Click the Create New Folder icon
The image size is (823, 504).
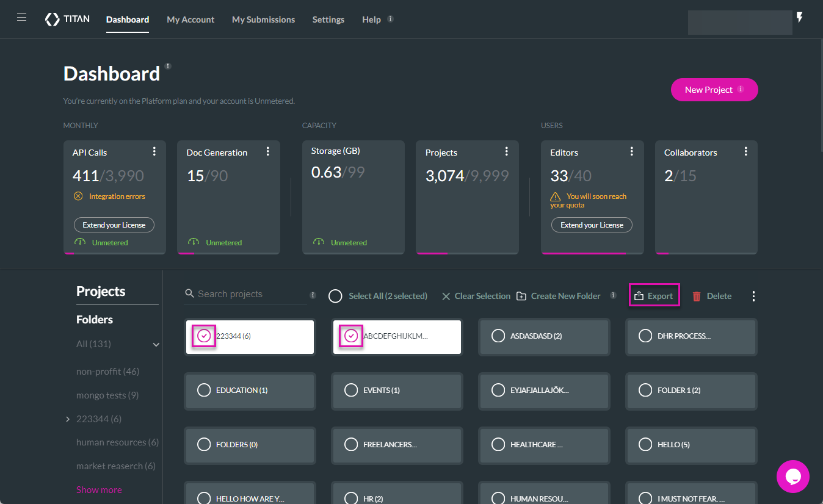click(x=521, y=297)
